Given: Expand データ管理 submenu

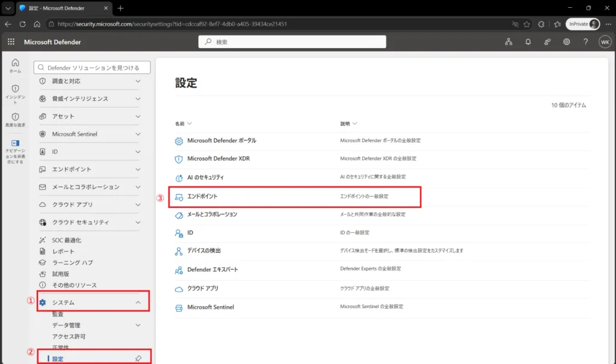Looking at the screenshot, I should [x=138, y=325].
